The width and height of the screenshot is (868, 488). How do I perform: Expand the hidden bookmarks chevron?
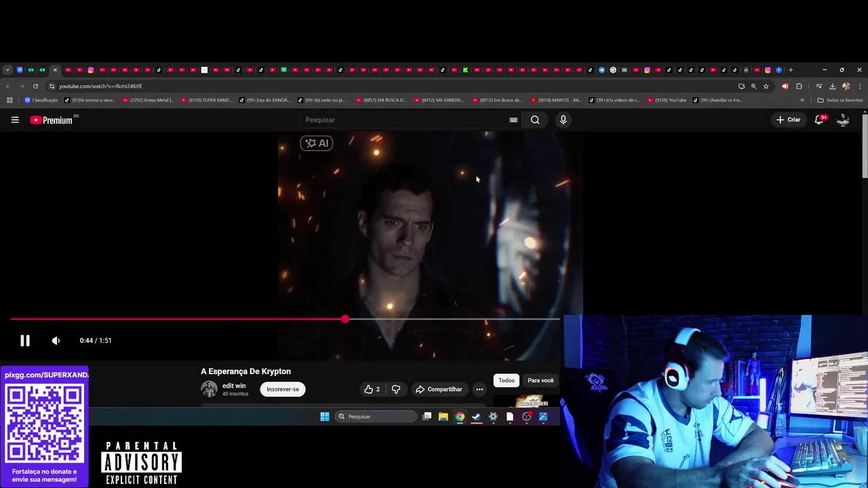coord(802,100)
